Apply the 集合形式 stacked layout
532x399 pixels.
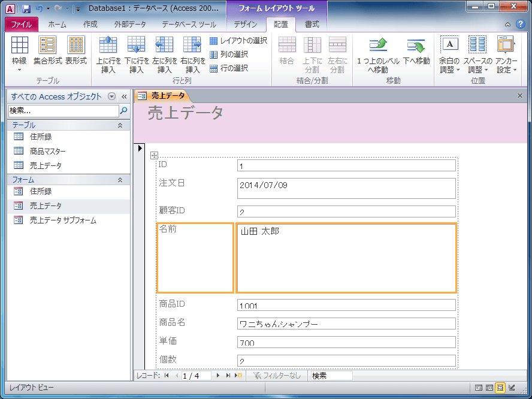point(47,50)
